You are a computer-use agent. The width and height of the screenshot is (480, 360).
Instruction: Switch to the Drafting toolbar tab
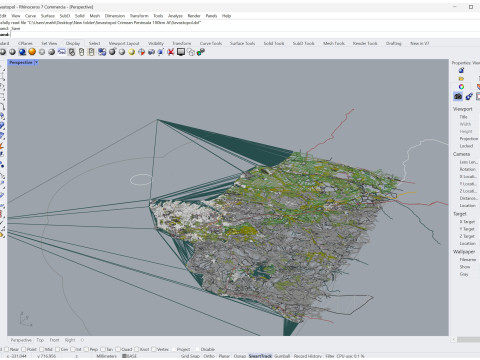click(x=393, y=43)
